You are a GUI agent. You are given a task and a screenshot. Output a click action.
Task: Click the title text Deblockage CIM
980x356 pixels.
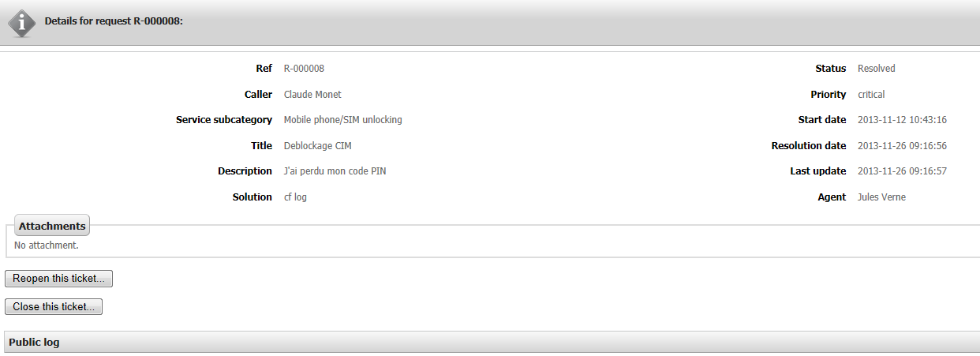[317, 146]
